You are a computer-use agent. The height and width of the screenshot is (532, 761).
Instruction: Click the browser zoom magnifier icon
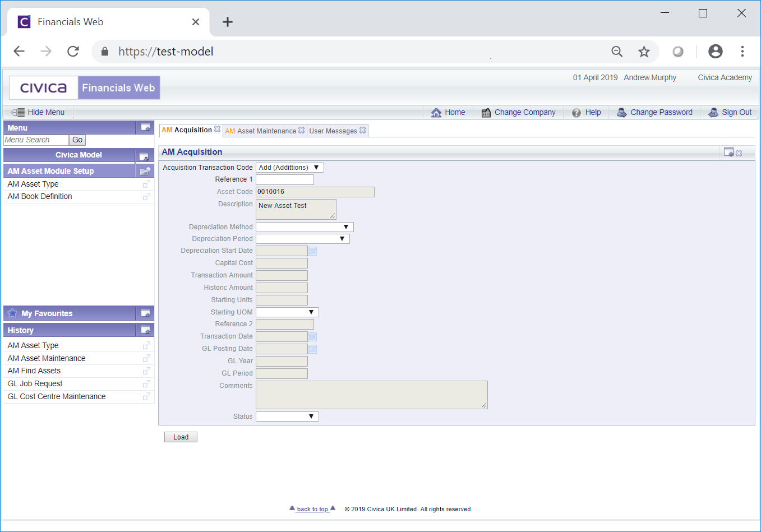pos(617,52)
